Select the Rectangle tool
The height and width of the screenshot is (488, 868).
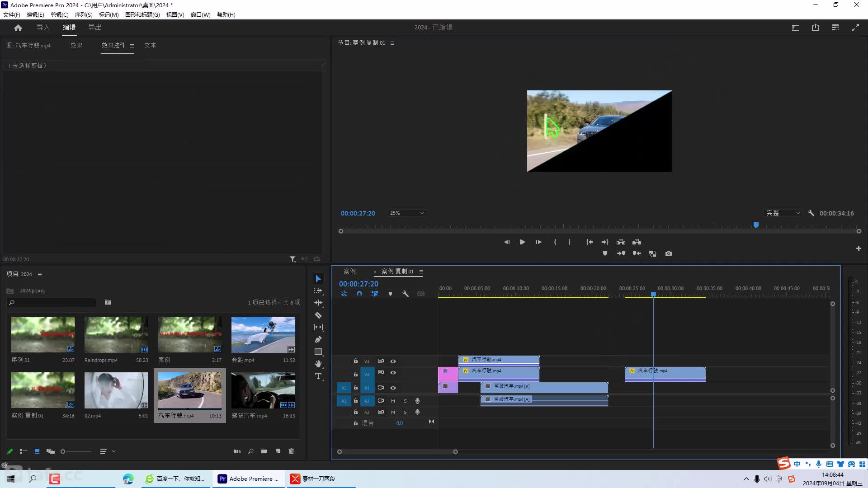[x=318, y=352]
